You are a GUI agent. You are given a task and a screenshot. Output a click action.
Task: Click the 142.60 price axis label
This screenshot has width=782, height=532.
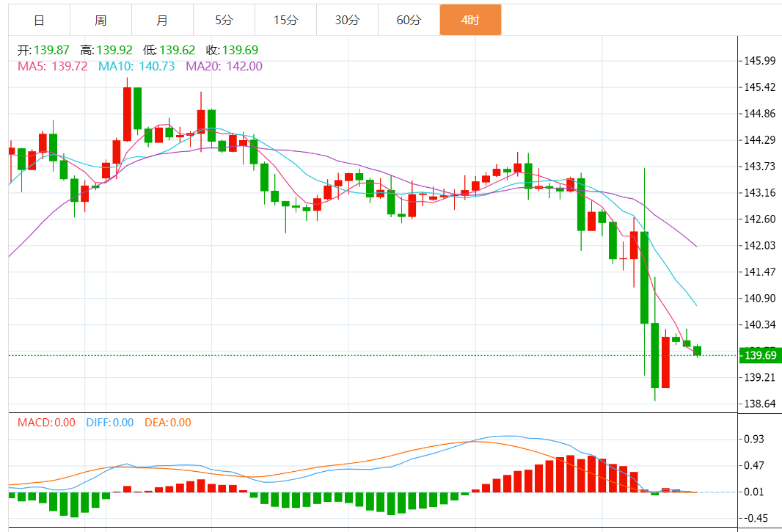tap(759, 219)
